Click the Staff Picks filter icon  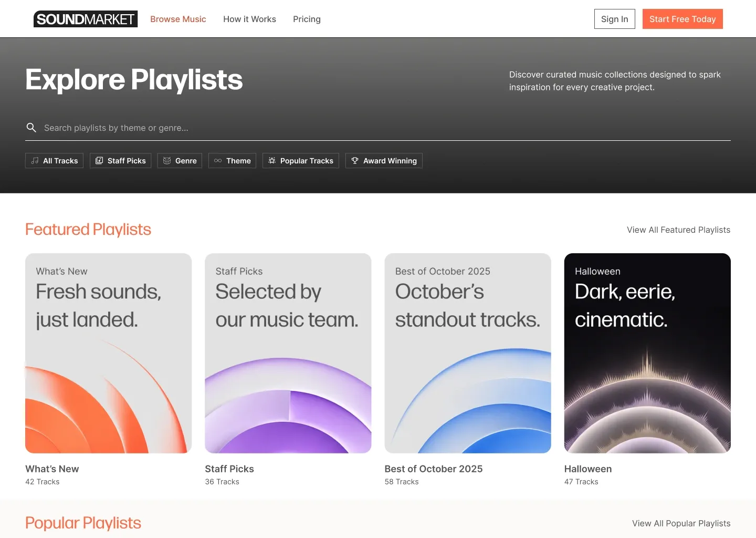(x=99, y=161)
